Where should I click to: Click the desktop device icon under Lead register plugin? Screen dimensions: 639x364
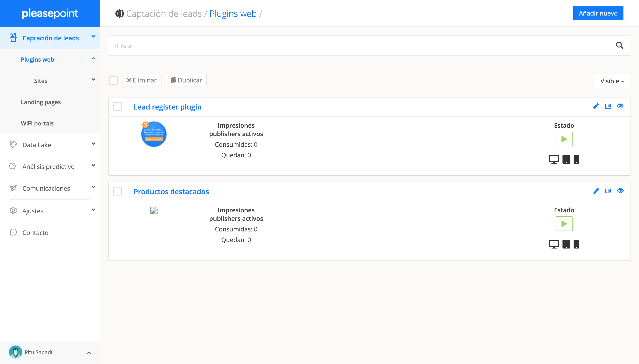(554, 159)
